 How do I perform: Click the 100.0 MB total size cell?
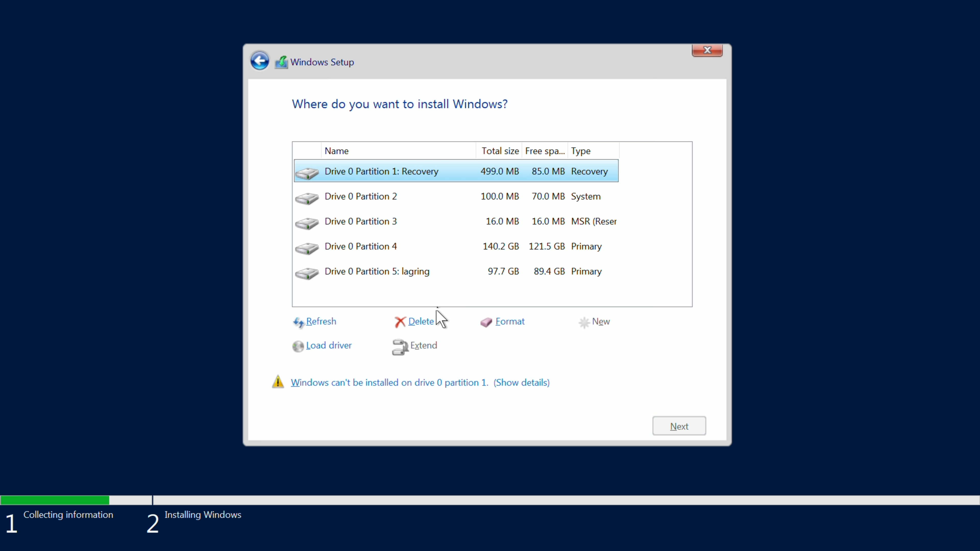pyautogui.click(x=499, y=196)
